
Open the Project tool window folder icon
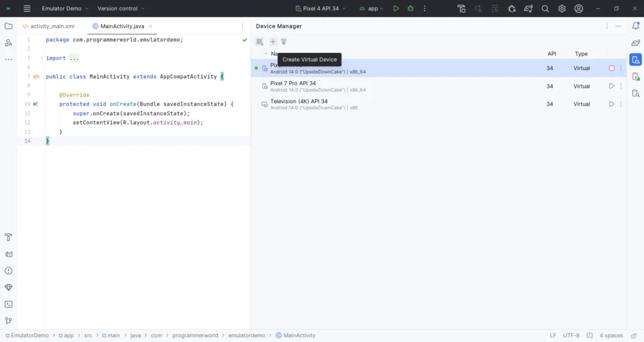point(8,26)
